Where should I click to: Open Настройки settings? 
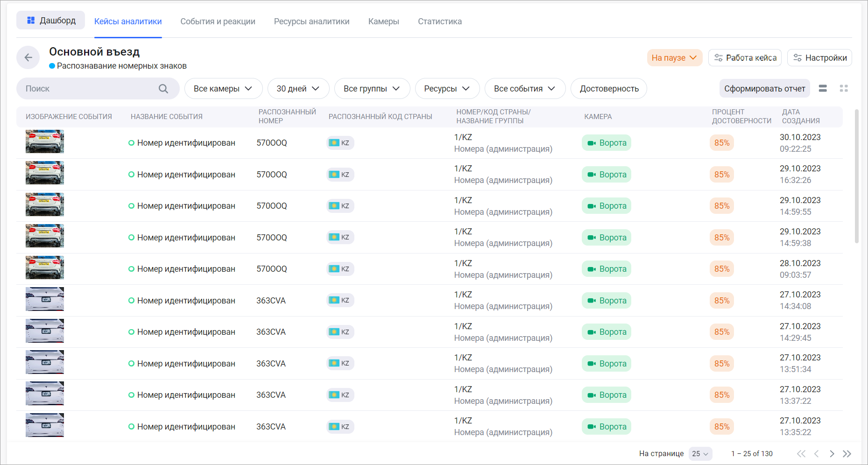819,58
